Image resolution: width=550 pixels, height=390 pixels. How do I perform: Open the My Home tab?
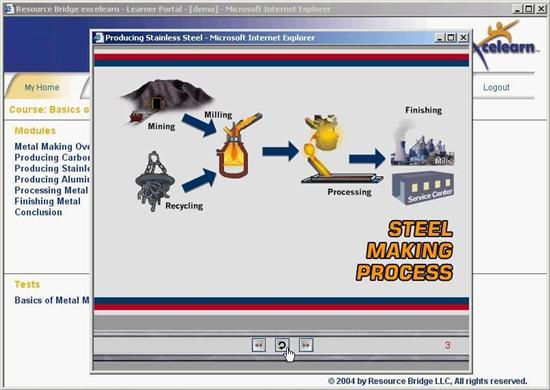(x=42, y=87)
